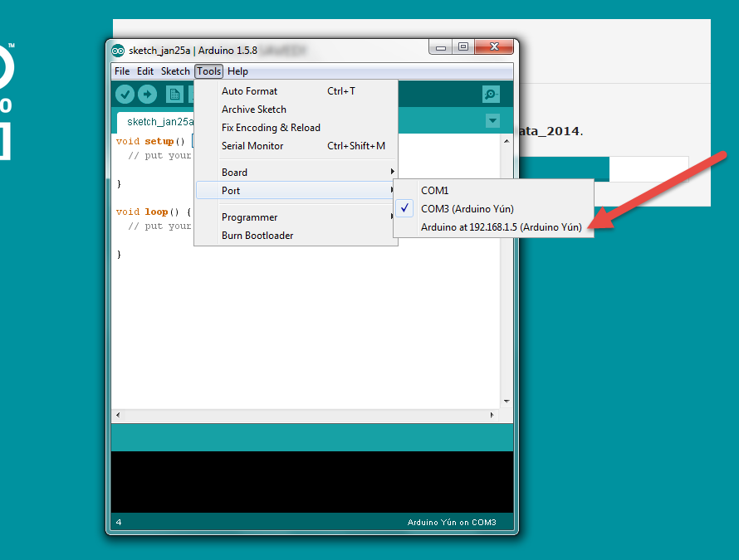Choose Archive Sketch
This screenshot has height=560, width=739.
pyautogui.click(x=296, y=110)
